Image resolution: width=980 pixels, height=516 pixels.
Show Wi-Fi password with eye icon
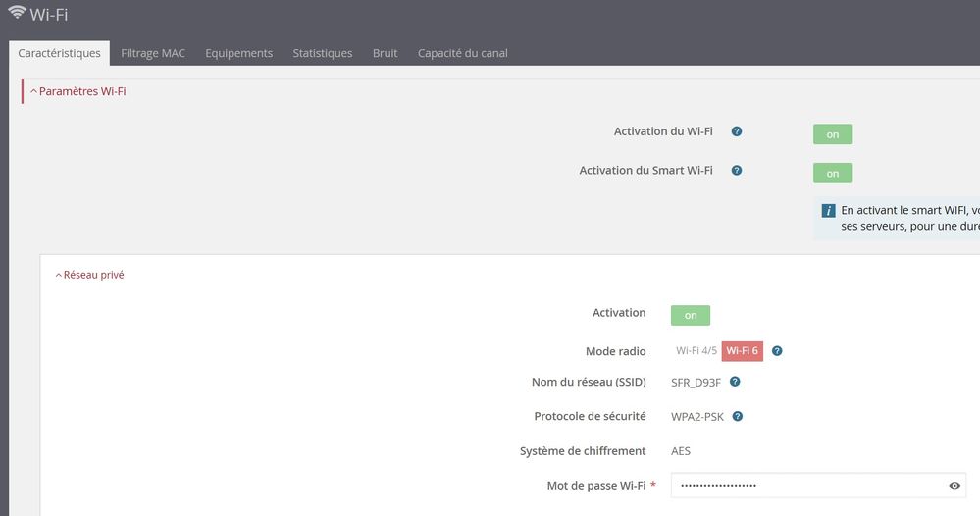954,486
